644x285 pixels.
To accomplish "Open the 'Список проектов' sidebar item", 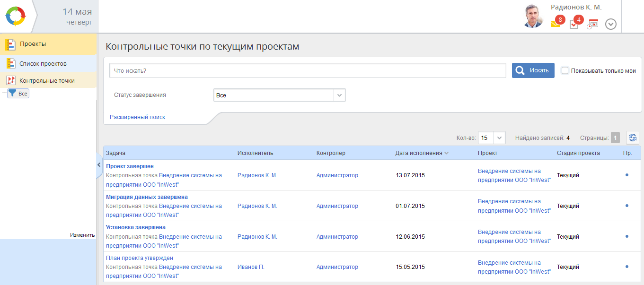I will 43,63.
